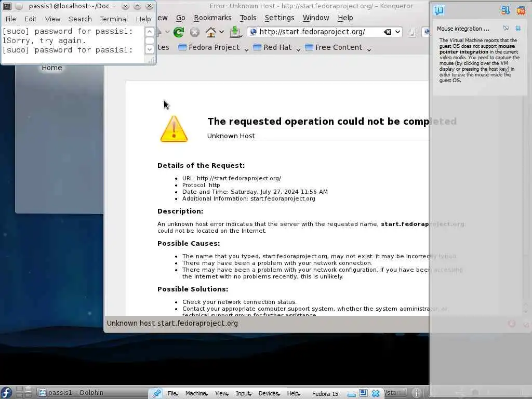The image size is (532, 399).
Task: Close VM using mini toolbar X icon
Action: click(376, 393)
